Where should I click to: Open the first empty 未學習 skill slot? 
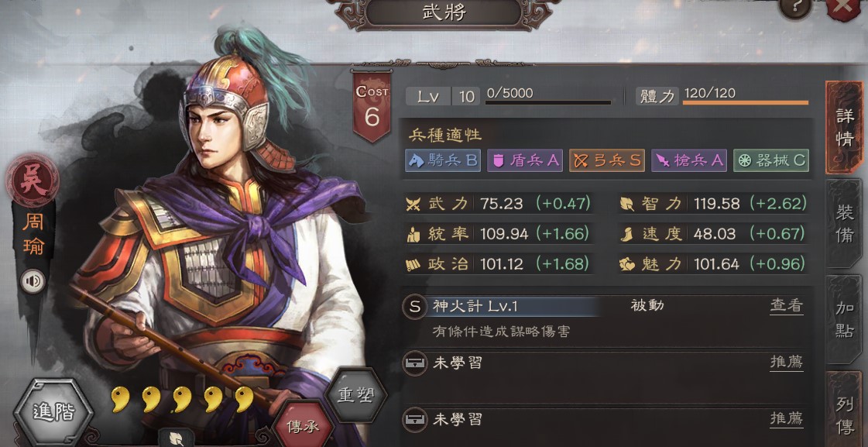[603, 363]
